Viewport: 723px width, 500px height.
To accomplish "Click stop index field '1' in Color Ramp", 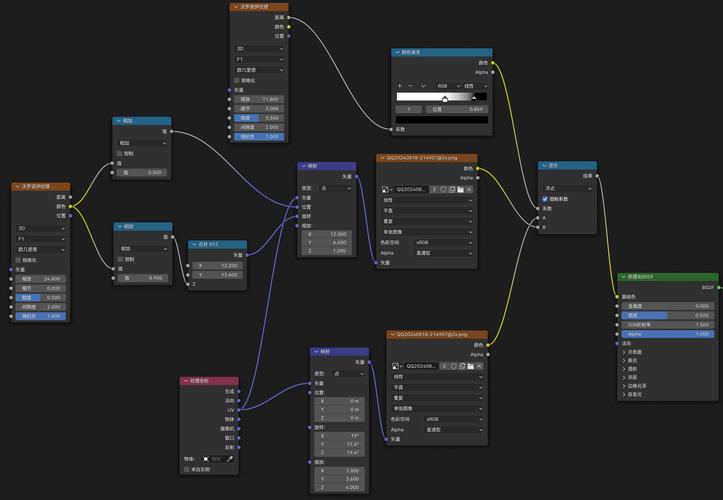I will pos(409,109).
